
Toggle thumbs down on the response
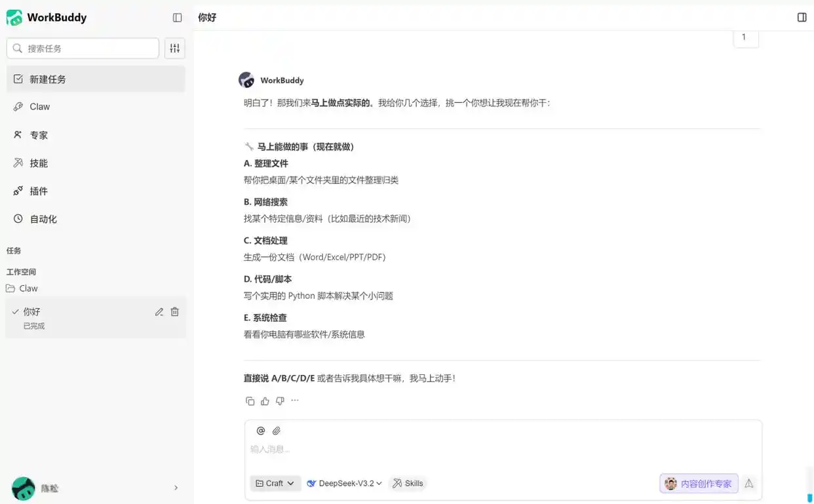[x=280, y=400]
